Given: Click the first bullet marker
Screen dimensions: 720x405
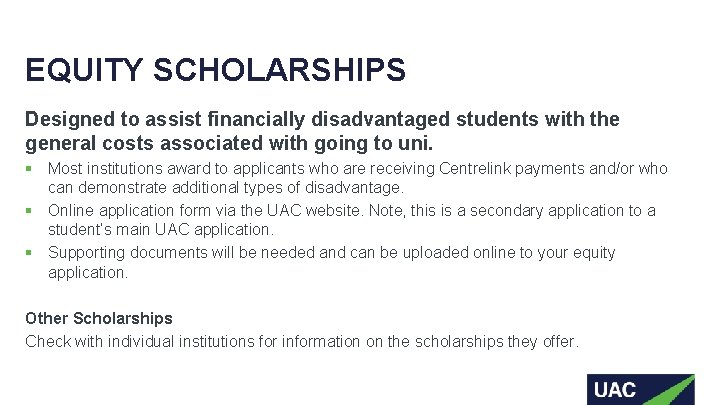Looking at the screenshot, I should pyautogui.click(x=30, y=169).
